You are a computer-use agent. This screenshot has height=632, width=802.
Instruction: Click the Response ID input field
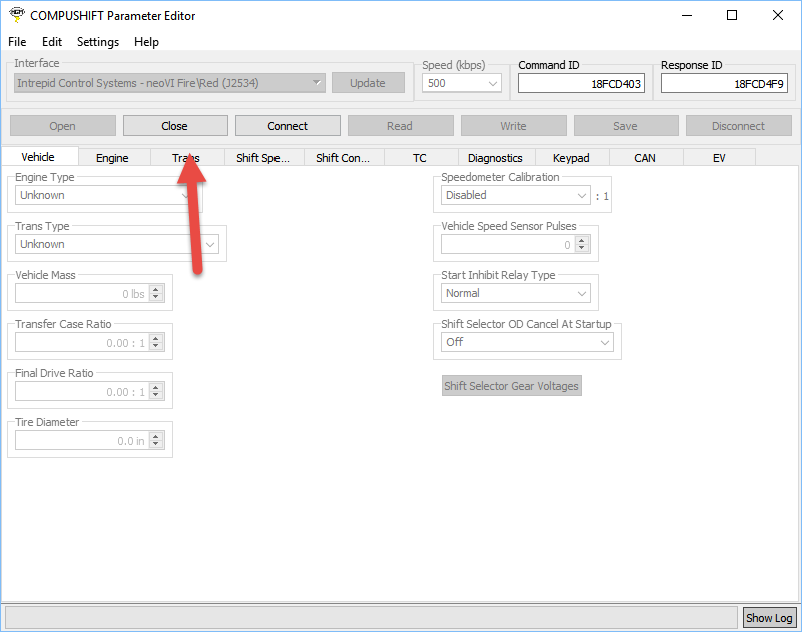coord(724,85)
